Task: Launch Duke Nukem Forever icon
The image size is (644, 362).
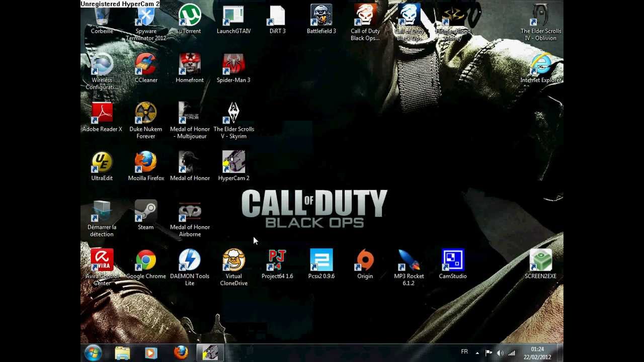Action: 146,121
